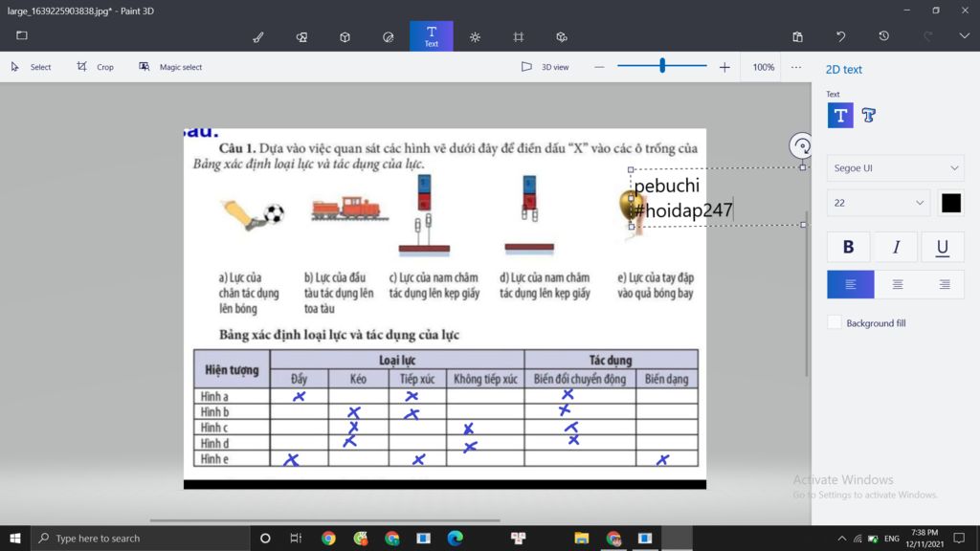Screen dimensions: 980x551
Task: Click the Paste icon
Action: coord(797,36)
